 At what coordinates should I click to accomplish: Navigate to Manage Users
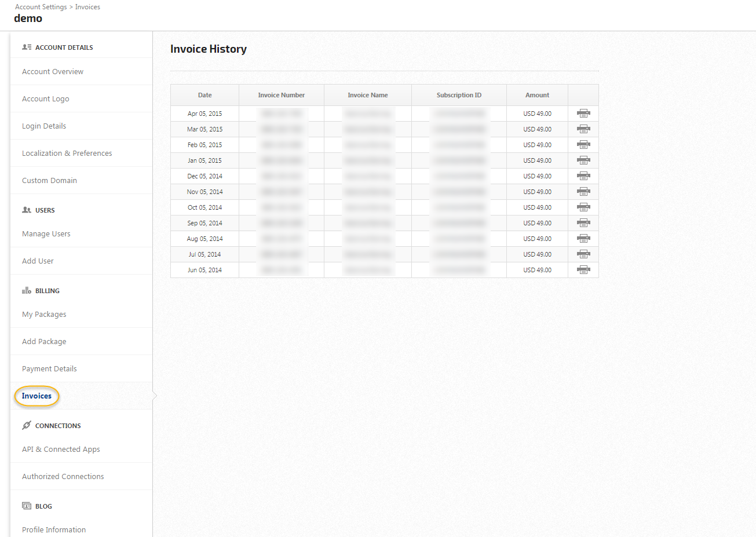click(46, 234)
